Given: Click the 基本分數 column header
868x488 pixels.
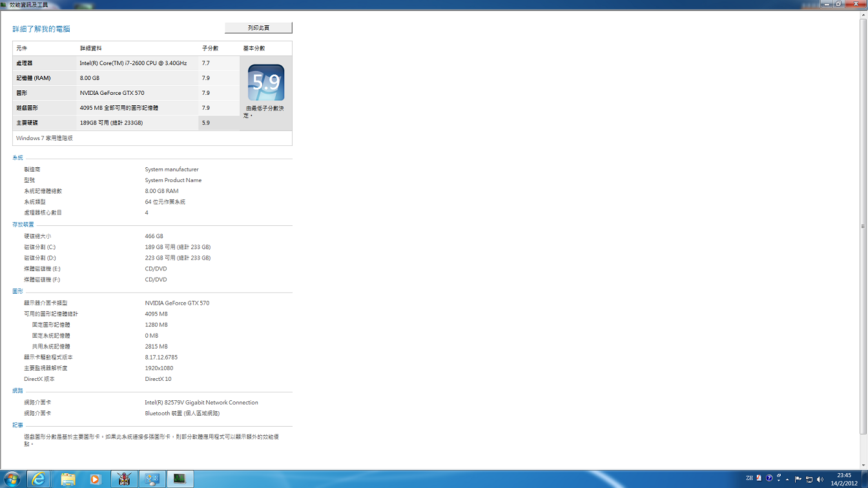Looking at the screenshot, I should (254, 48).
